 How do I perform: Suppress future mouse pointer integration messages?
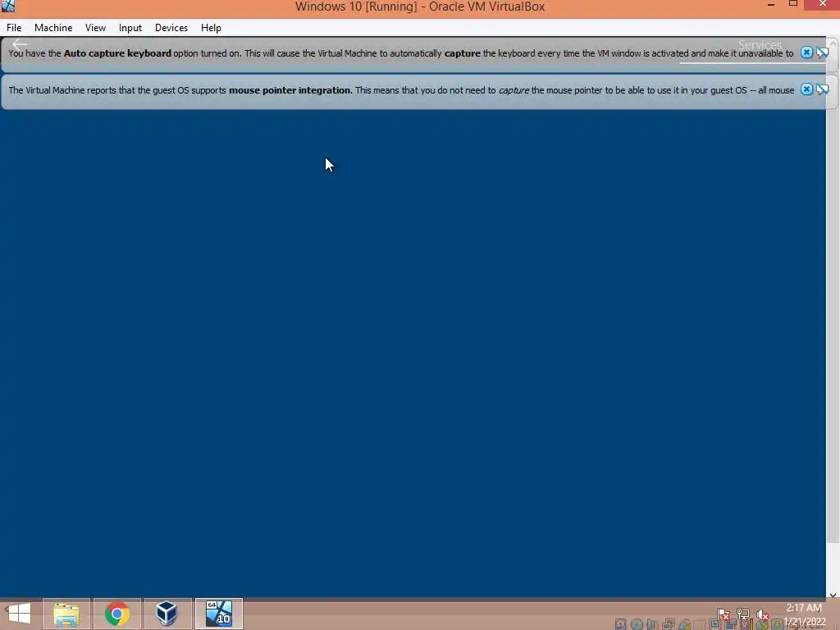pos(822,89)
